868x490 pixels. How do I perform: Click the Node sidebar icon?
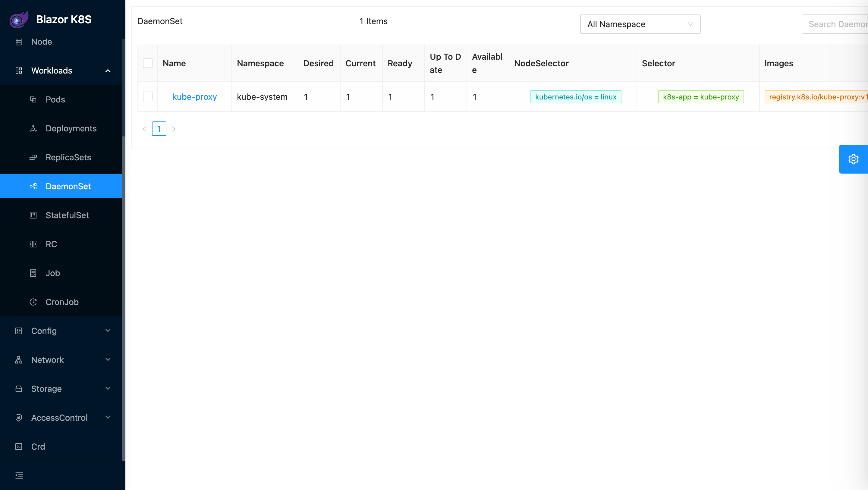pos(19,42)
